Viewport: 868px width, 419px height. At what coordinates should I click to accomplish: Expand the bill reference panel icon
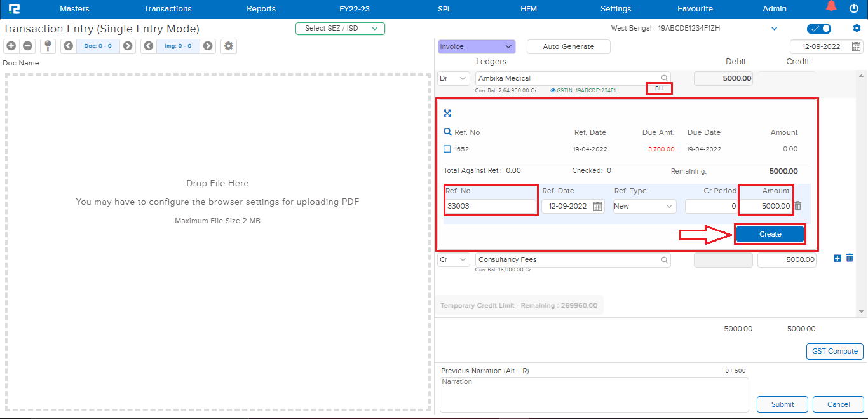point(447,113)
